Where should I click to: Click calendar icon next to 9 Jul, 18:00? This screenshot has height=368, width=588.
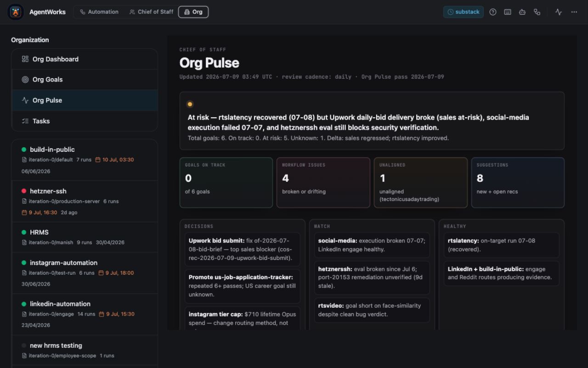click(101, 273)
